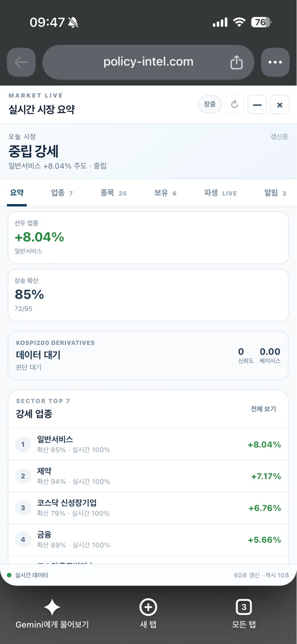Open the 알림 alerts tab
297x644 pixels.
point(275,193)
